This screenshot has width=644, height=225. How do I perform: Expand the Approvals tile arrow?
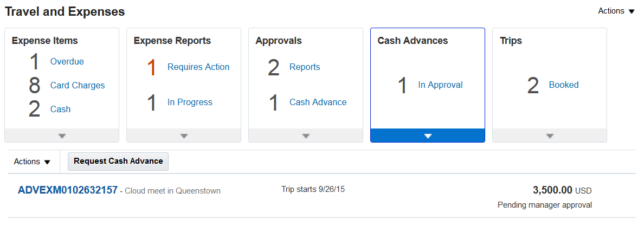point(306,136)
